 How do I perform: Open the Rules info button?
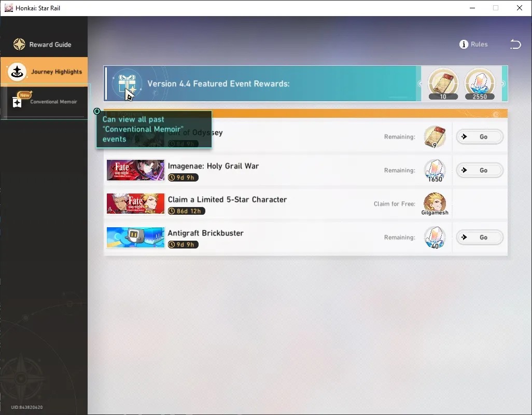click(x=473, y=45)
